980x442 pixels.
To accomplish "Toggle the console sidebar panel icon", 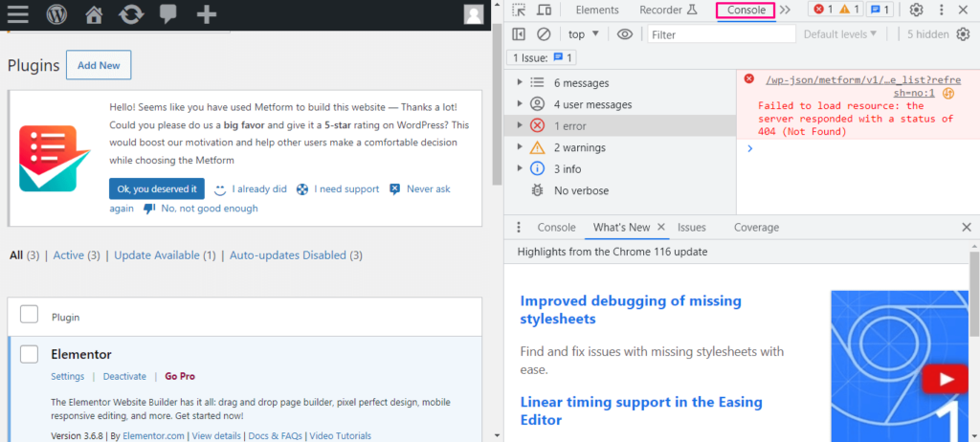I will [519, 34].
